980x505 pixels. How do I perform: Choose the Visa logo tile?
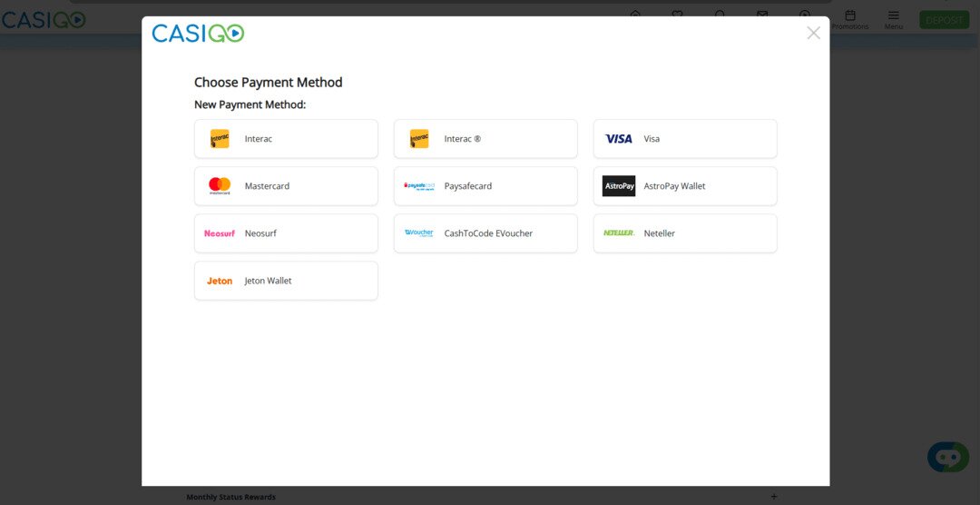pos(619,139)
